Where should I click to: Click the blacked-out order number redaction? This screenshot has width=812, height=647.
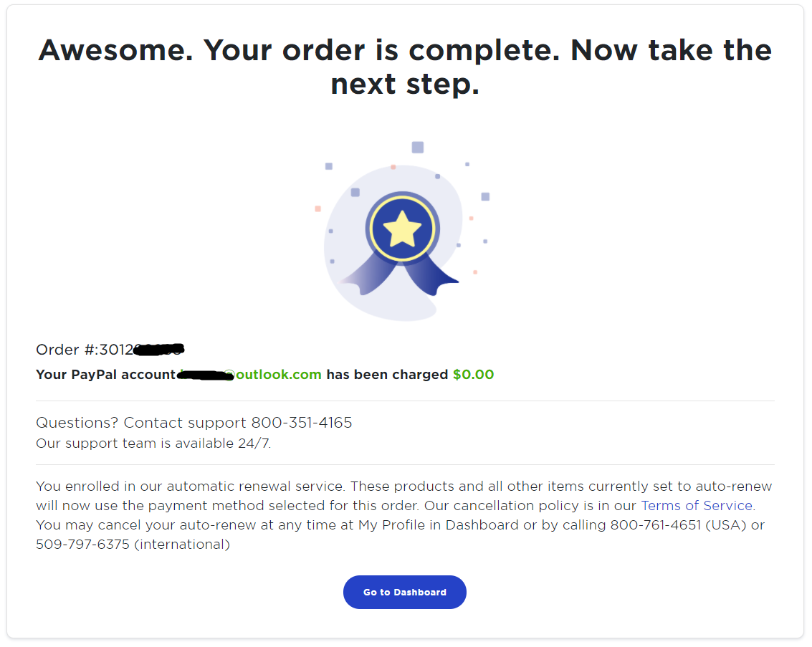[x=158, y=350]
